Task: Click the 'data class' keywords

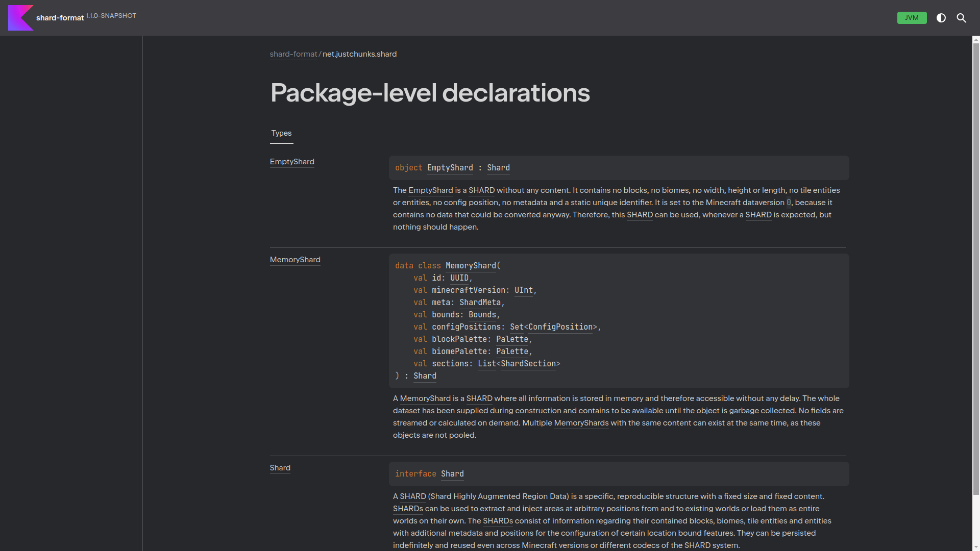Action: click(x=418, y=266)
